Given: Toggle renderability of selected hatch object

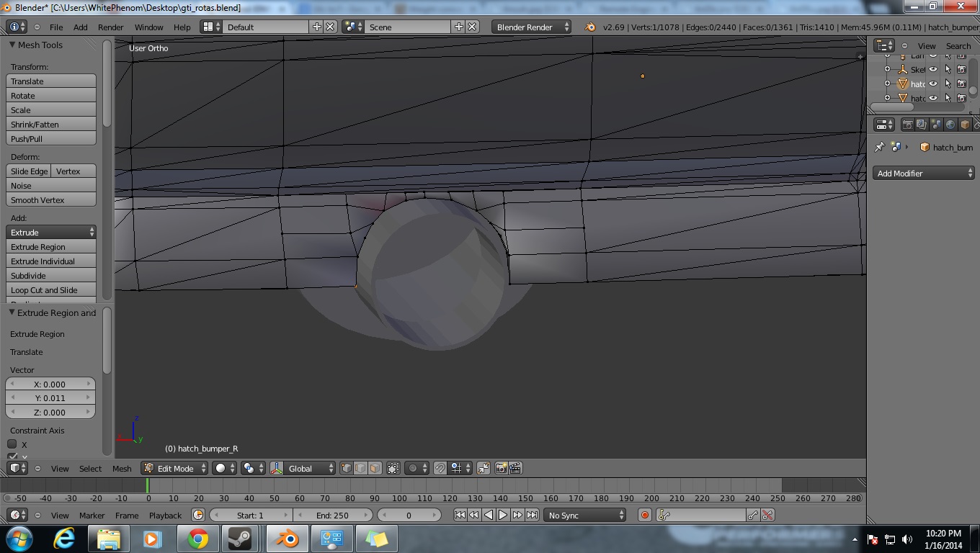Looking at the screenshot, I should tap(961, 84).
